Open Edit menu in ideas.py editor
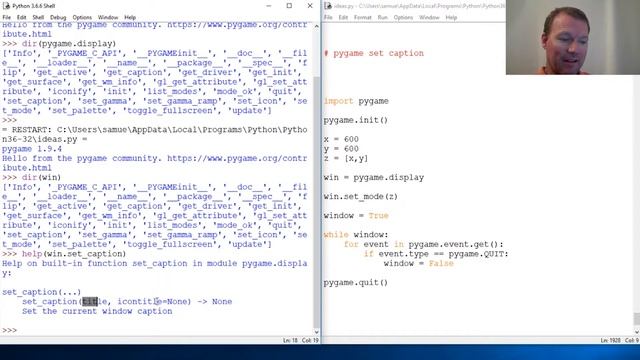Screen dimensions: 640x360 tap(343, 18)
